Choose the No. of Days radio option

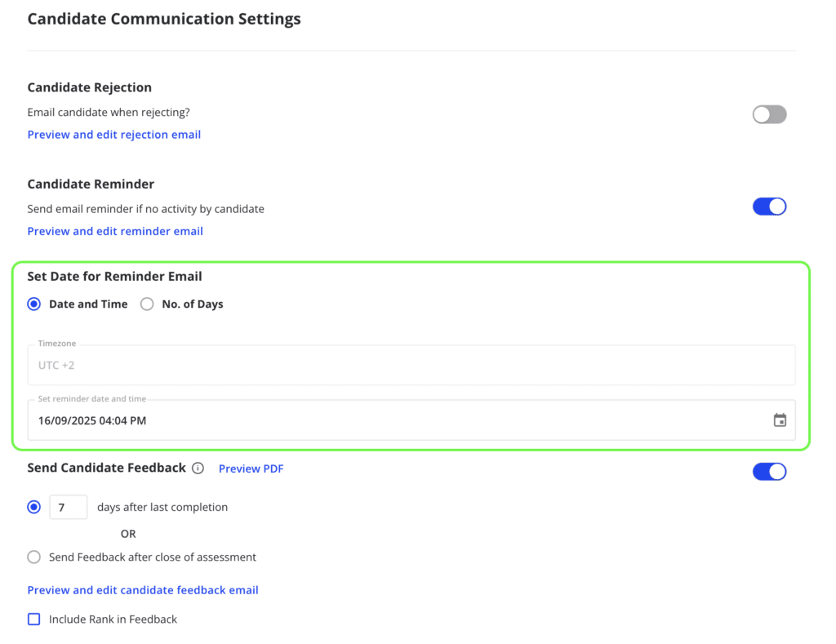(147, 304)
